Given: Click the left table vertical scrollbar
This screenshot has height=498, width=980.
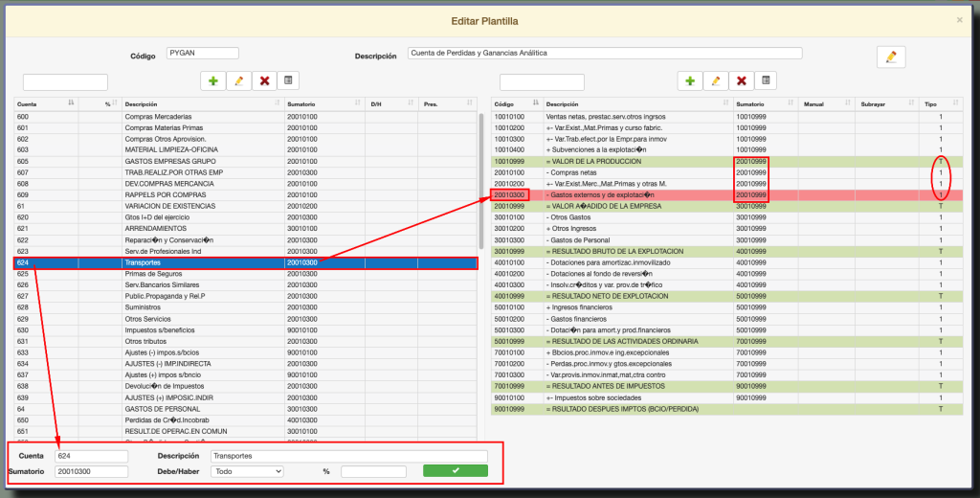Looking at the screenshot, I should pos(481,172).
